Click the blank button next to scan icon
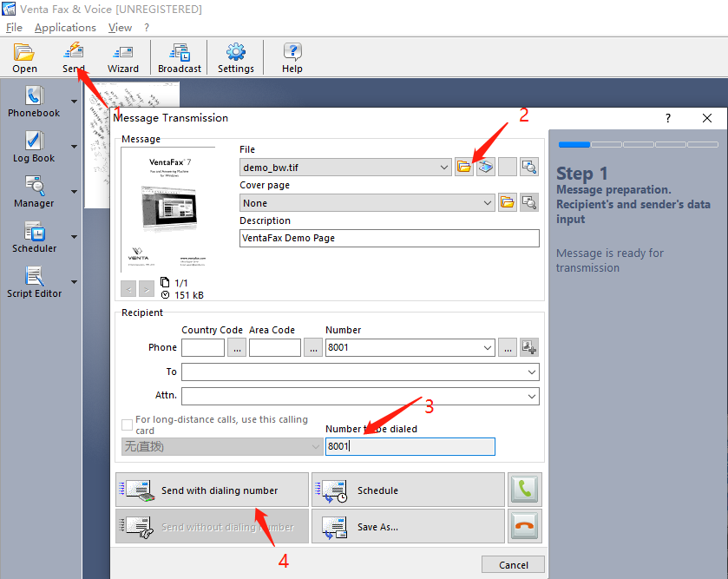 tap(508, 167)
